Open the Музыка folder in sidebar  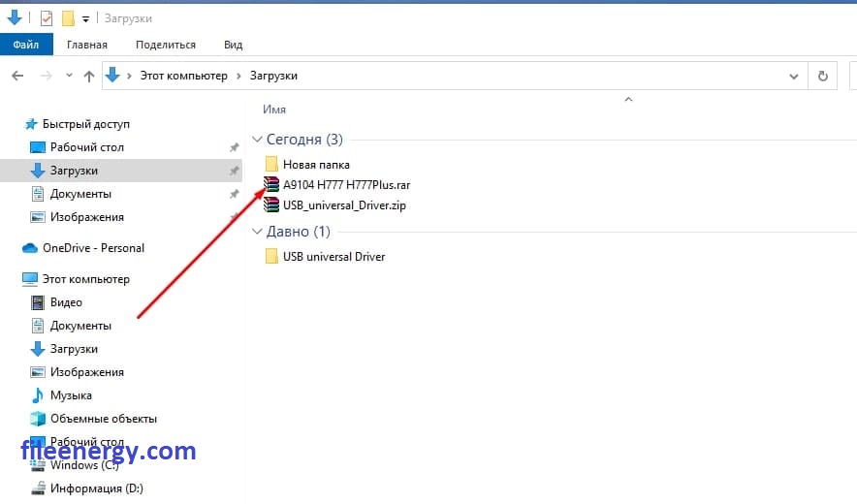[71, 395]
